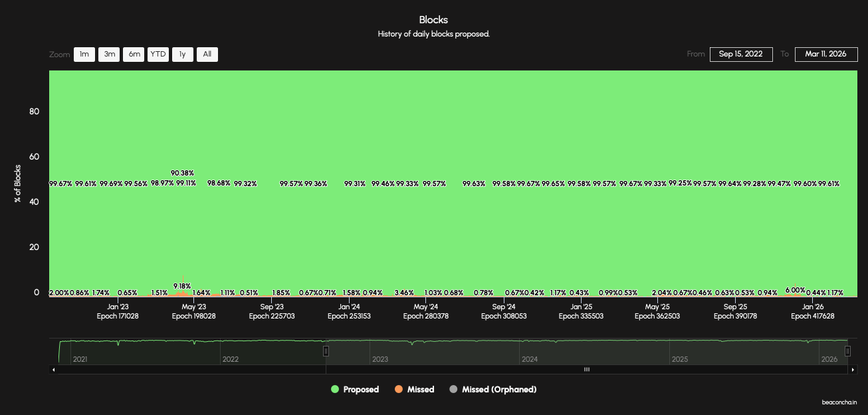Select the 3m zoom range
The width and height of the screenshot is (868, 415).
pos(109,55)
